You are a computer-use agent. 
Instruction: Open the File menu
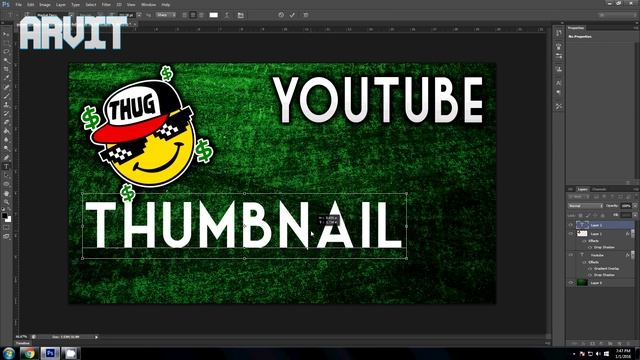click(18, 4)
